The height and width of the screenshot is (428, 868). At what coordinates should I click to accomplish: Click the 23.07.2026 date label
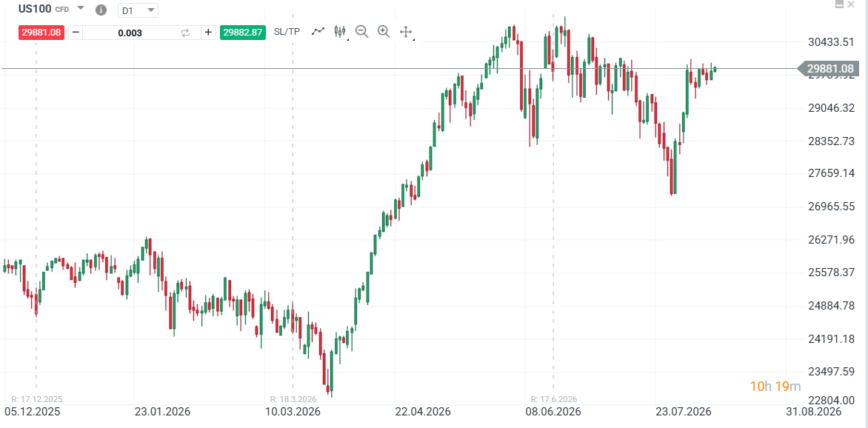point(683,412)
